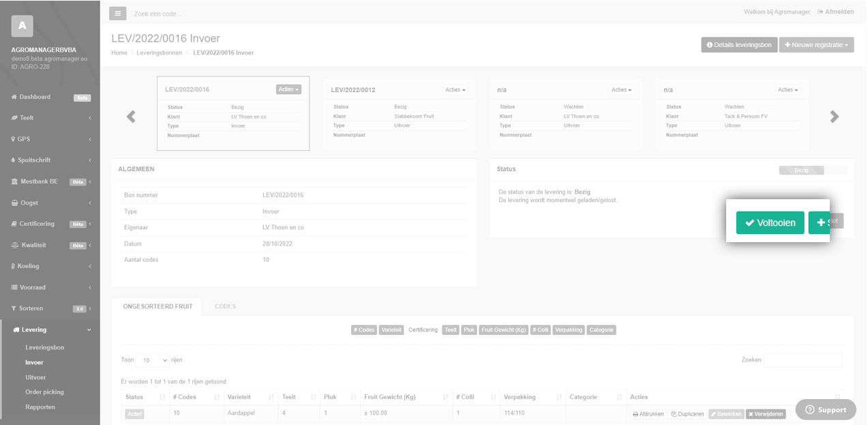Toggle the Certificering column visibility
This screenshot has width=868, height=425.
coord(423,330)
